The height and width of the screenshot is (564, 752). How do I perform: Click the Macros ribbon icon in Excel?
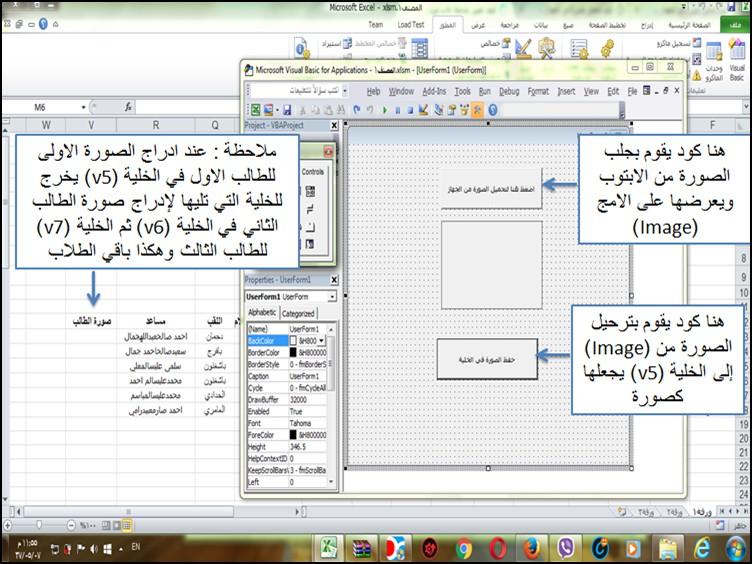pyautogui.click(x=714, y=61)
